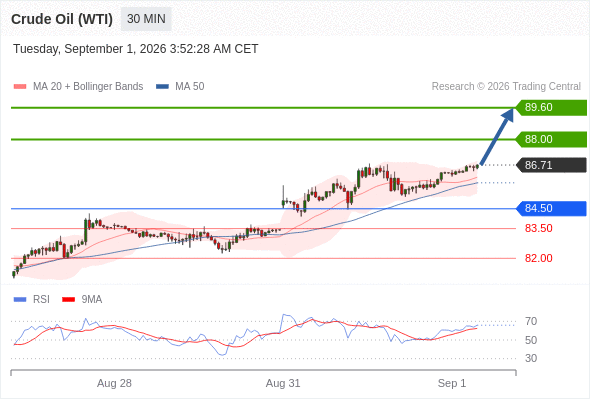The image size is (590, 400).
Task: Click the 30 MIN timeframe badge
Action: [x=146, y=19]
